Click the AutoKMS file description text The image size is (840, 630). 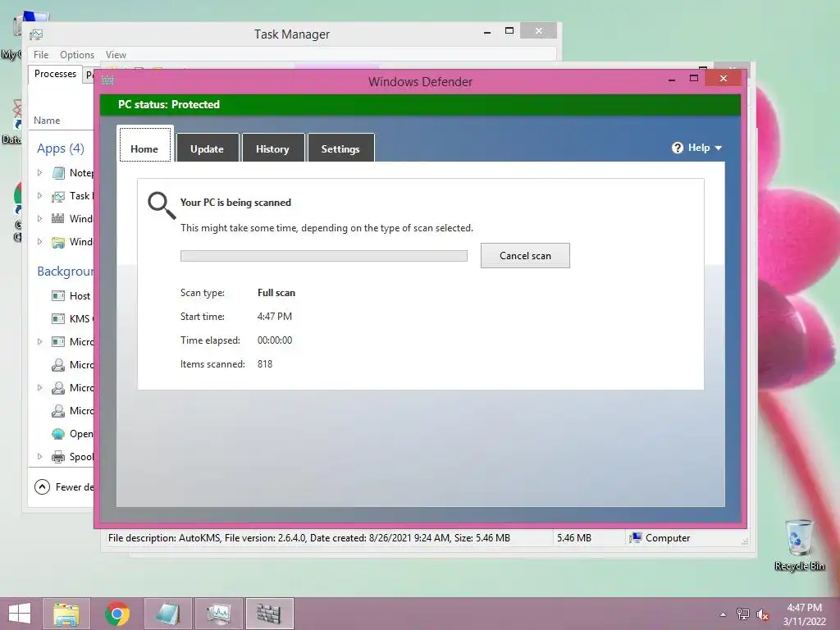coord(309,538)
